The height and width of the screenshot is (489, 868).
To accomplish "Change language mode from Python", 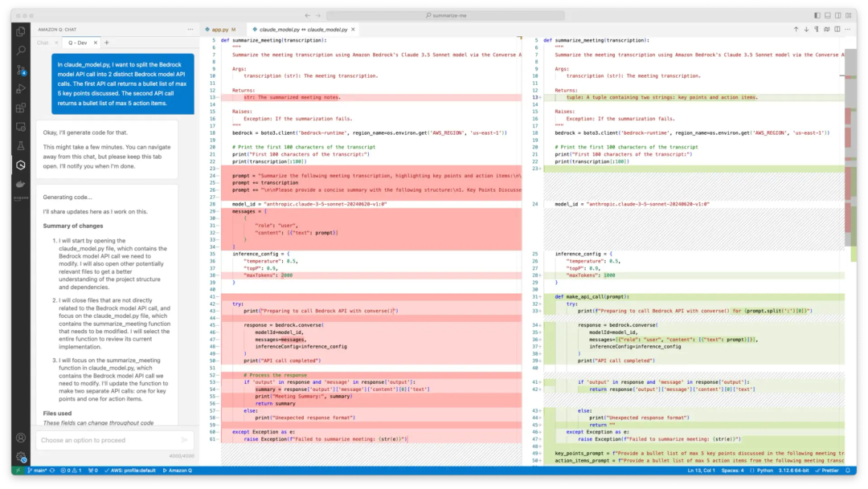I will [x=764, y=471].
